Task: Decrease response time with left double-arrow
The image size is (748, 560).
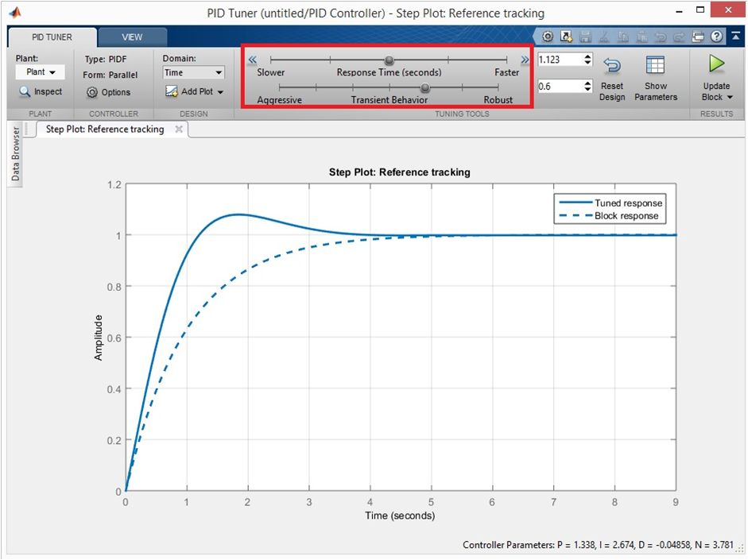Action: click(x=252, y=60)
